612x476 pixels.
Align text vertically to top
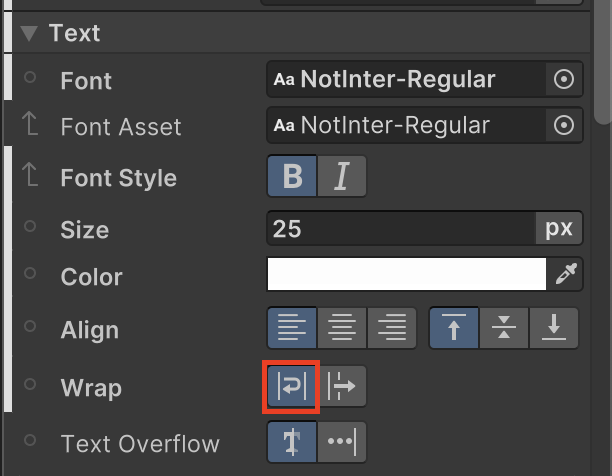454,329
